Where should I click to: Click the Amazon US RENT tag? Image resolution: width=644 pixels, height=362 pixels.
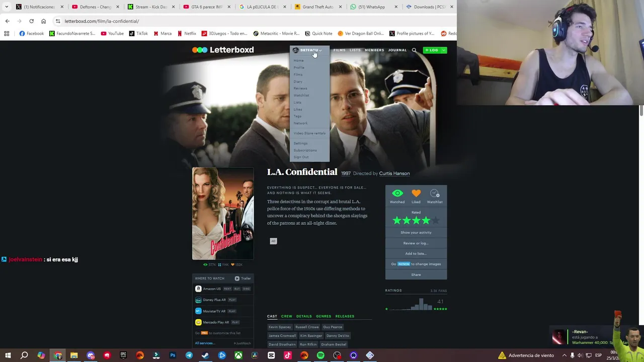point(227,289)
